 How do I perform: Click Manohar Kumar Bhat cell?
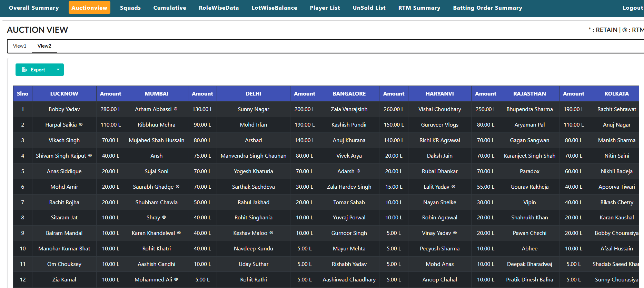[x=64, y=248]
